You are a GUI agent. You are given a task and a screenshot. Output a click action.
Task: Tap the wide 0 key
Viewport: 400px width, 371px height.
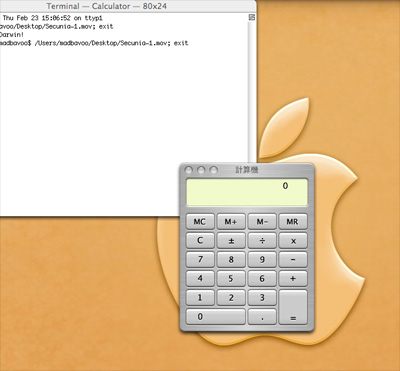point(215,317)
